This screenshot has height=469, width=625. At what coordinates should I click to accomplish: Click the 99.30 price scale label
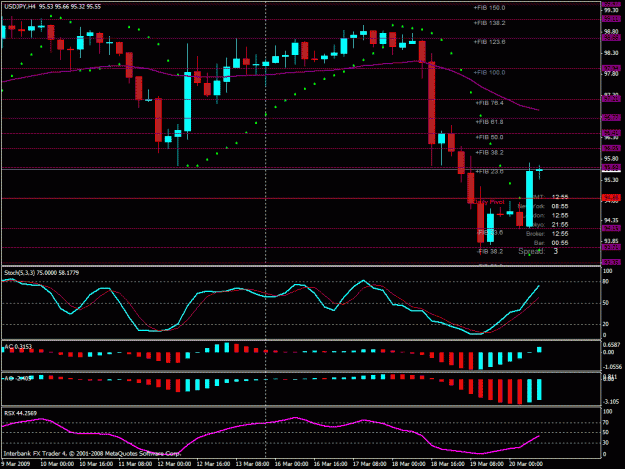coord(611,10)
